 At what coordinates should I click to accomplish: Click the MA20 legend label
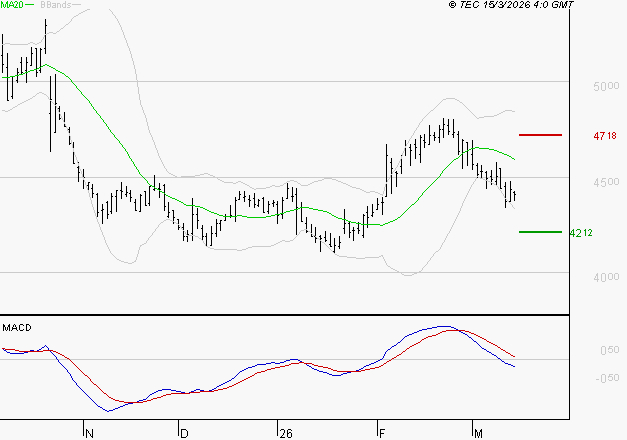[12, 4]
